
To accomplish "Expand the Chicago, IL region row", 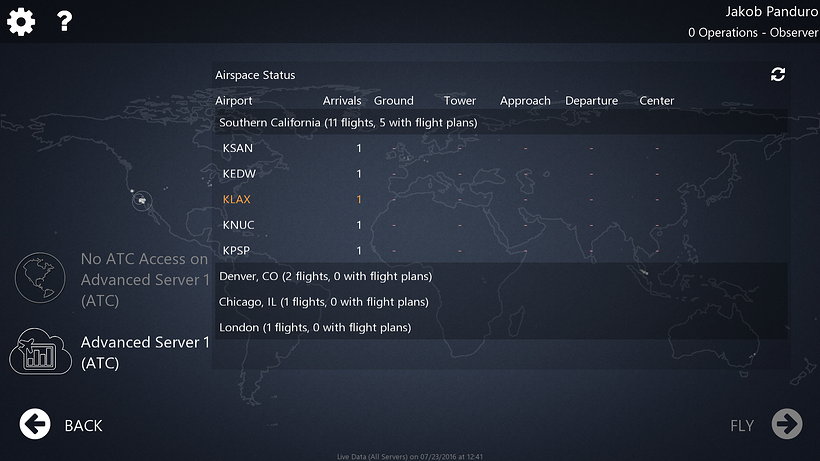I will coord(501,302).
